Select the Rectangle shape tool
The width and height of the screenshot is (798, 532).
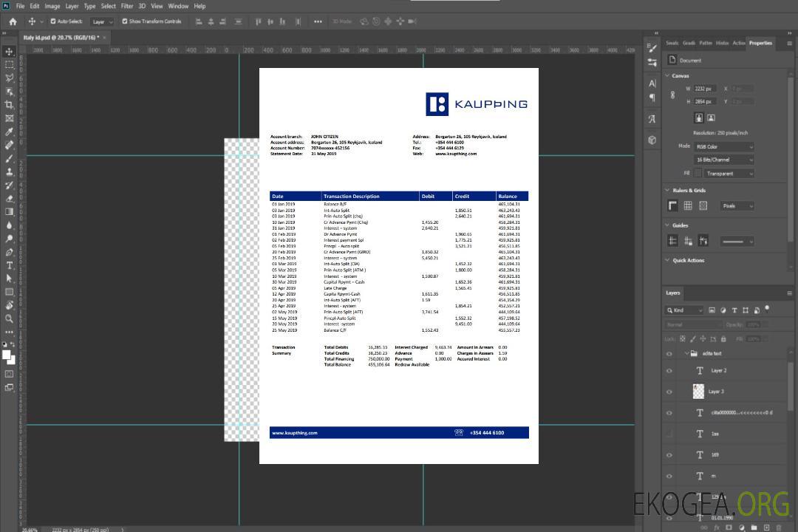point(9,292)
